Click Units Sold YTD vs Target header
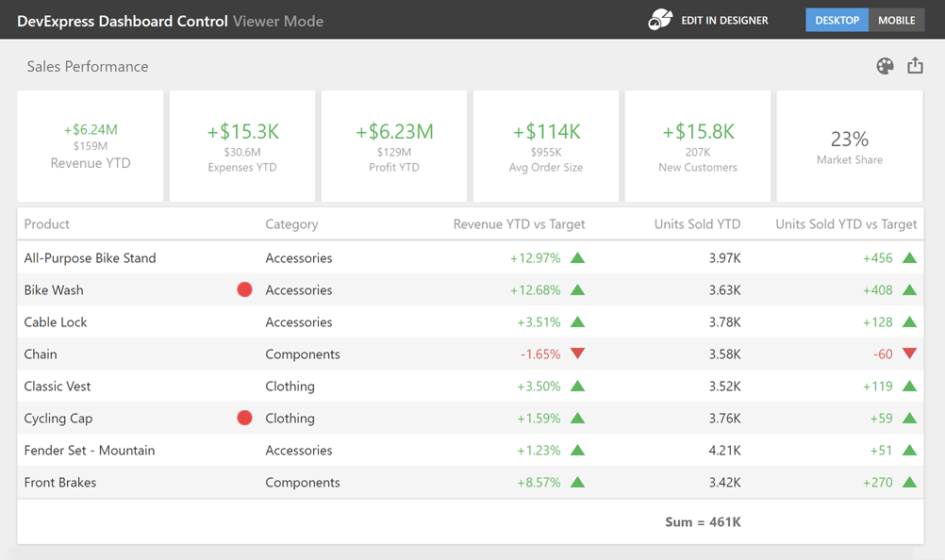The image size is (945, 560). coord(845,224)
